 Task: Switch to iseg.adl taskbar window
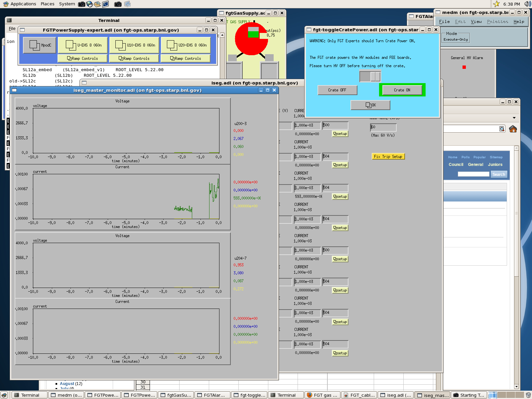click(x=396, y=395)
